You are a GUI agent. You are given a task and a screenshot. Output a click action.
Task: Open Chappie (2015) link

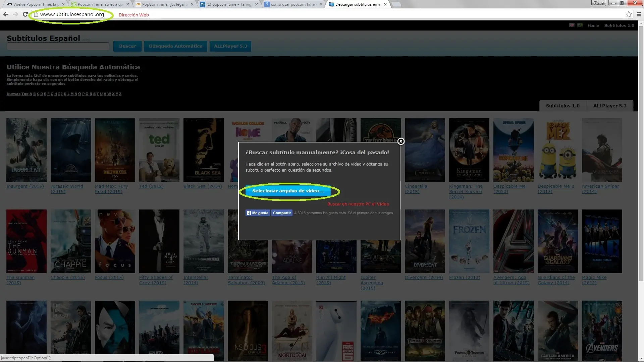(68, 278)
